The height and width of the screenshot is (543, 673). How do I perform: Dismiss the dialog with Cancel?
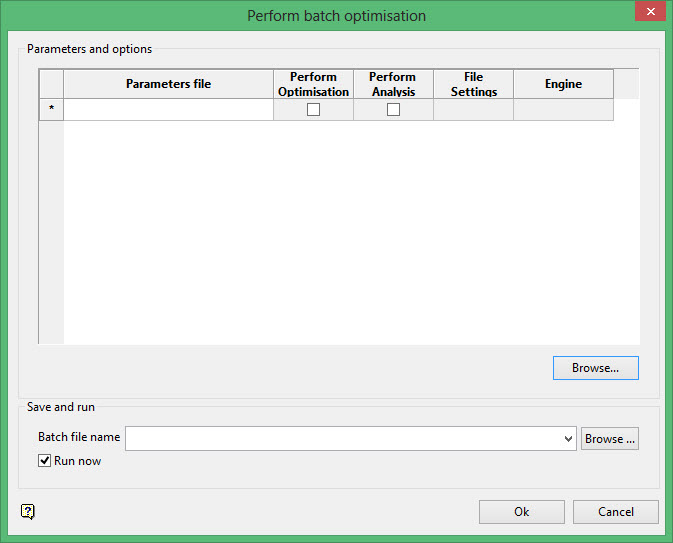point(615,512)
